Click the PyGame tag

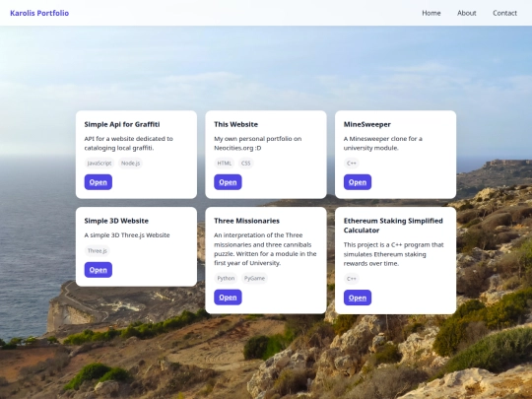pos(254,278)
